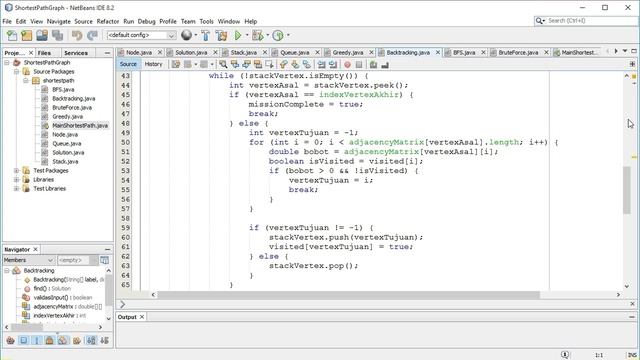
Task: Expand the Test Libraries node
Action: [x=16, y=189]
